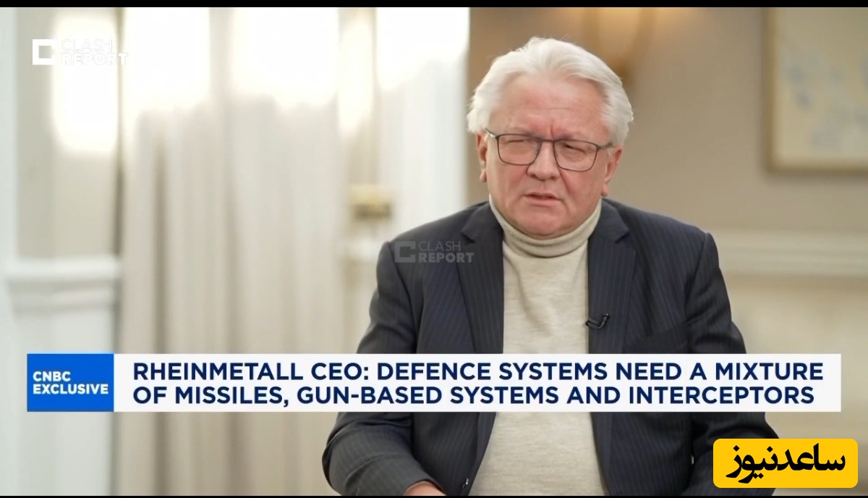Click the man's eyeglasses
This screenshot has width=868, height=498.
click(548, 151)
